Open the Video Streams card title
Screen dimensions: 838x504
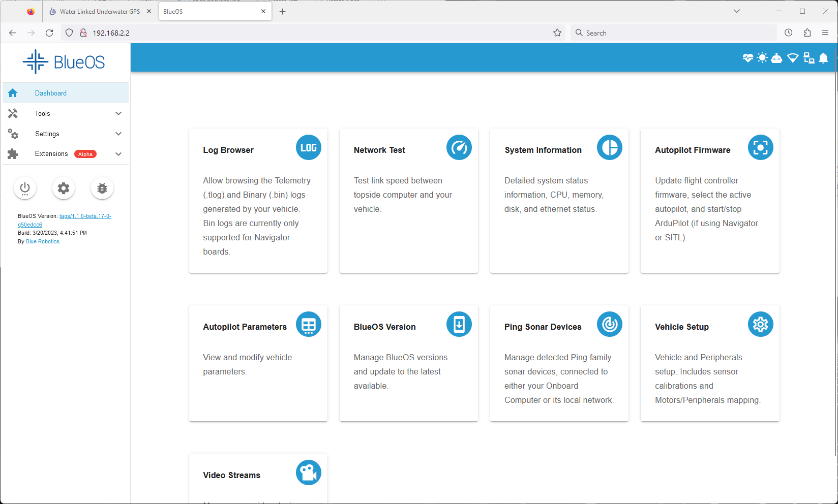[231, 475]
